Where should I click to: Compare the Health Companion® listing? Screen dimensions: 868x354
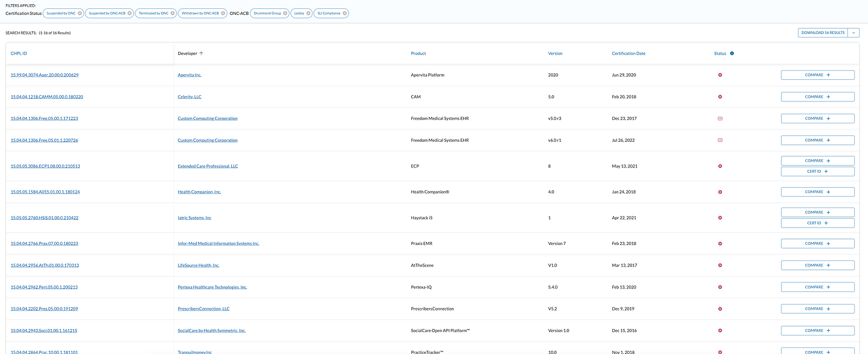817,192
